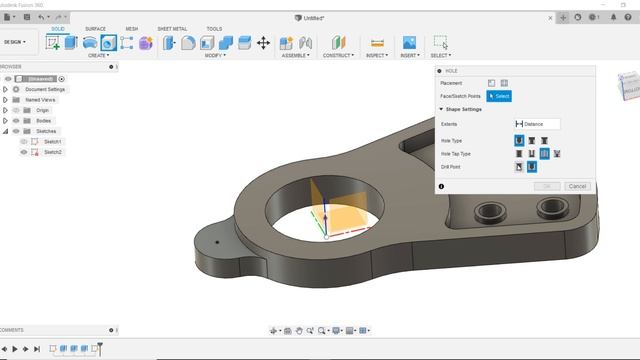Select the Move/Copy arrows tool
Image resolution: width=640 pixels, height=360 pixels.
pos(263,42)
